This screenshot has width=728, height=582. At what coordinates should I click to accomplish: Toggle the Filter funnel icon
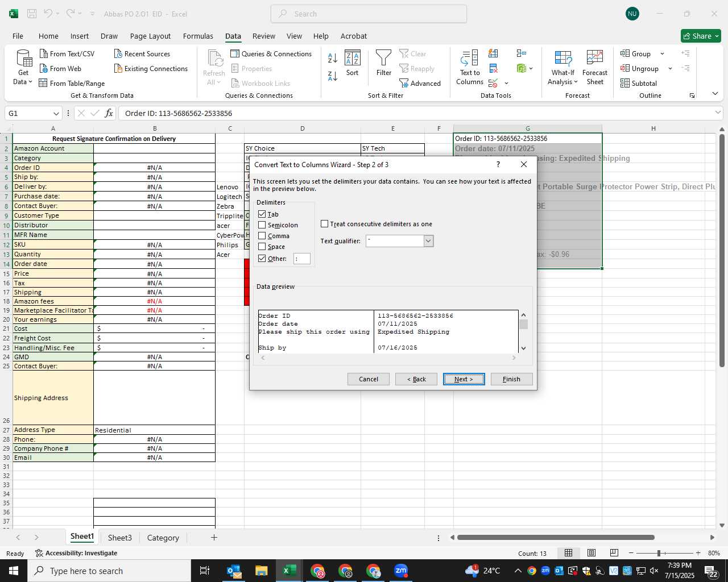click(384, 63)
